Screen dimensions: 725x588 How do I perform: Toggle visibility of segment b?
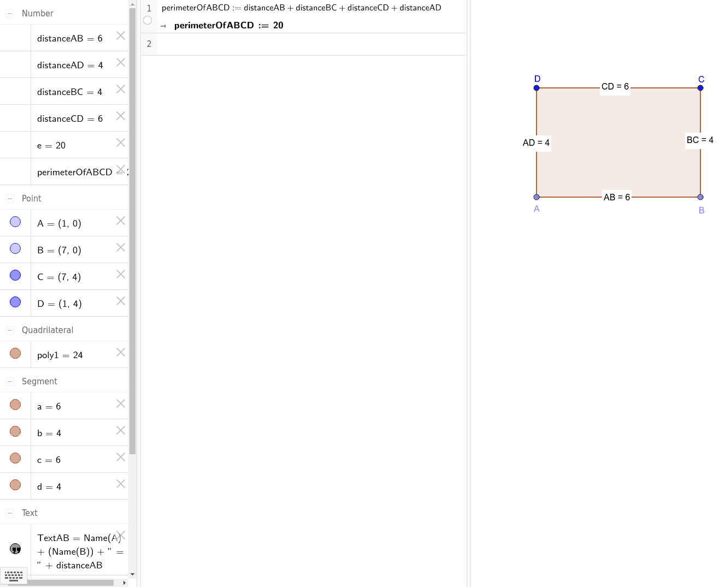pyautogui.click(x=15, y=431)
